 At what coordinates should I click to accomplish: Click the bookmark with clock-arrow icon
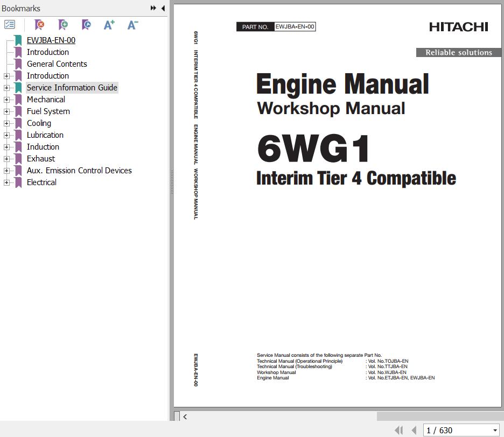pos(86,25)
